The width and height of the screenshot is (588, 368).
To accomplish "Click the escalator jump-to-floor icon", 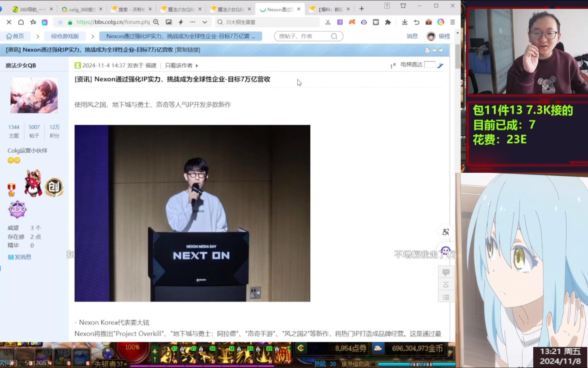I will tap(441, 65).
